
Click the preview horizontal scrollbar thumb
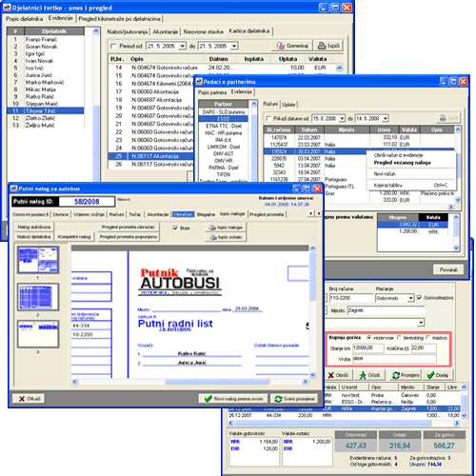click(217, 382)
